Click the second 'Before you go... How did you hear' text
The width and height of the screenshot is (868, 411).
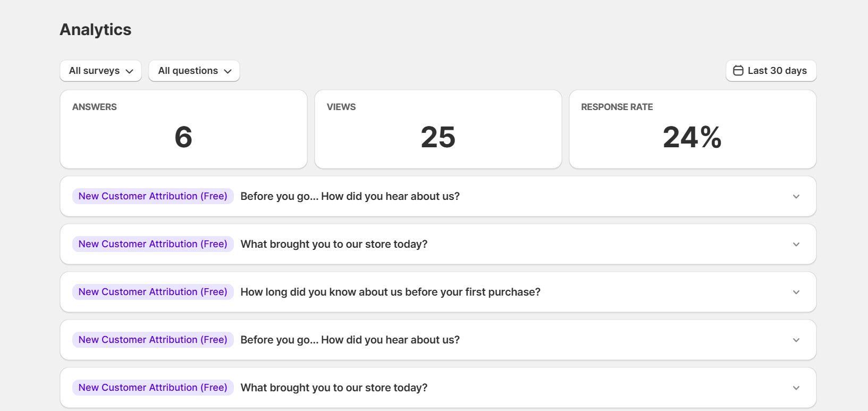coord(350,340)
